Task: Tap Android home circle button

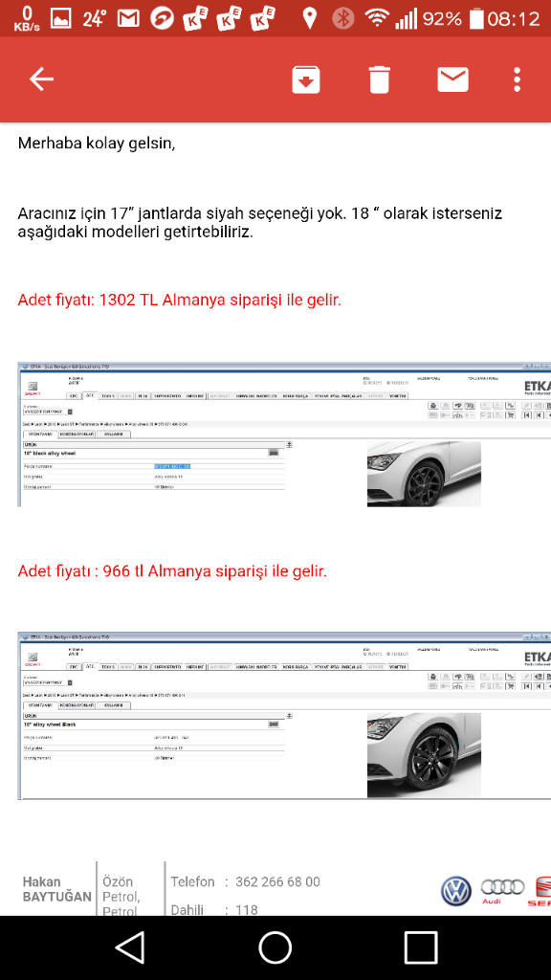Action: pos(275,947)
